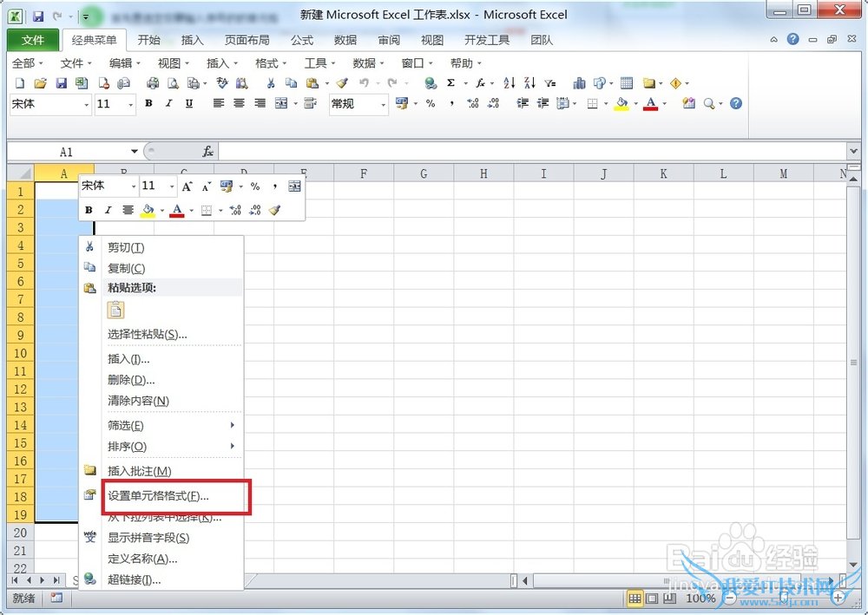Align text right in the toolbar
The height and width of the screenshot is (615, 868).
coord(260,103)
